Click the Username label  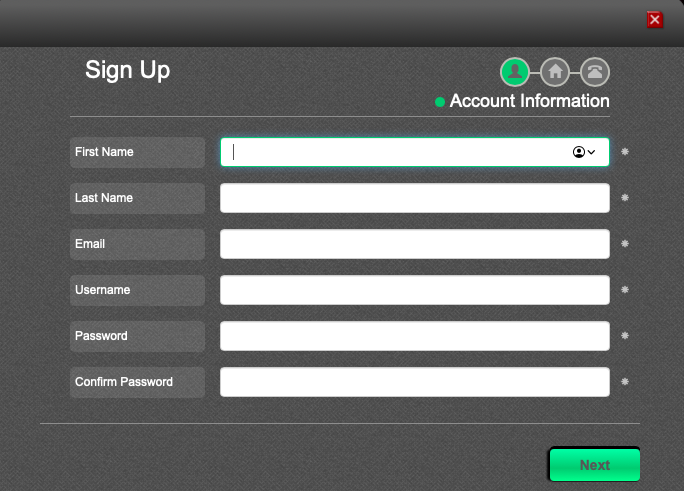coord(103,290)
